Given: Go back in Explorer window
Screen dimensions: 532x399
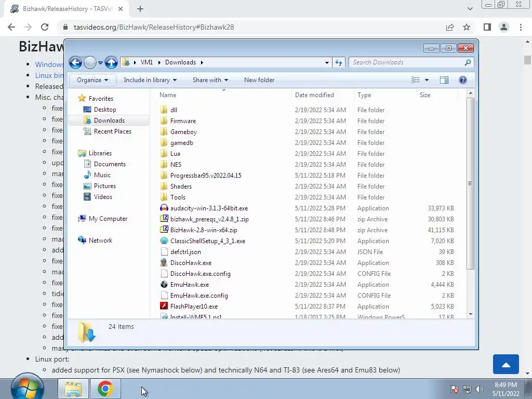Looking at the screenshot, I should coord(76,62).
